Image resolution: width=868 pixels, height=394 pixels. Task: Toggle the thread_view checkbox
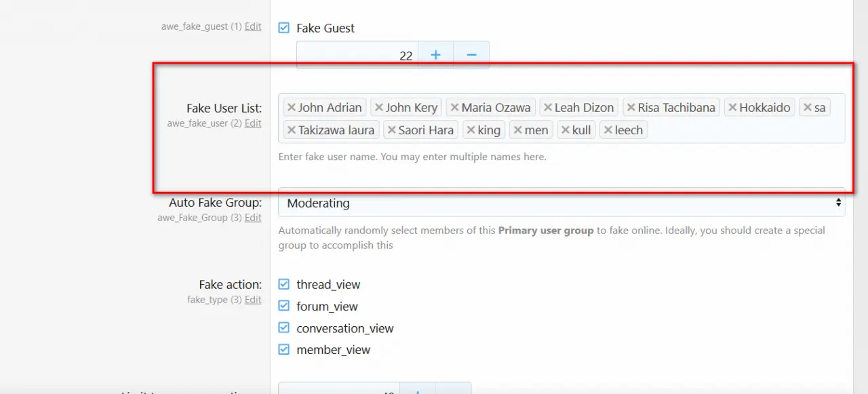click(x=284, y=285)
